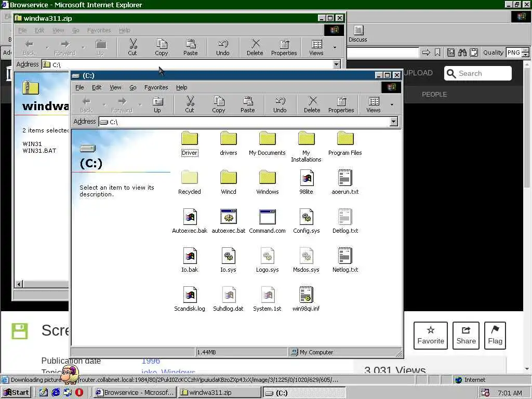
Task: Open the My Documents folder
Action: coord(268,143)
